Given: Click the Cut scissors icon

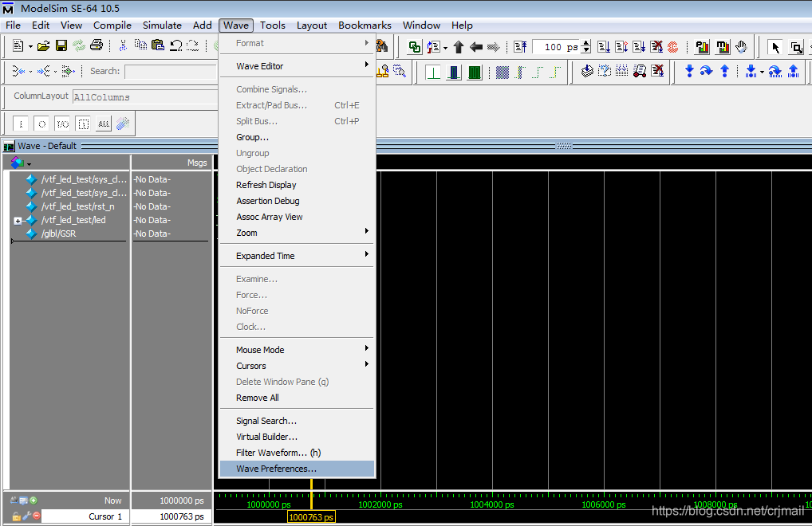Looking at the screenshot, I should [123, 45].
